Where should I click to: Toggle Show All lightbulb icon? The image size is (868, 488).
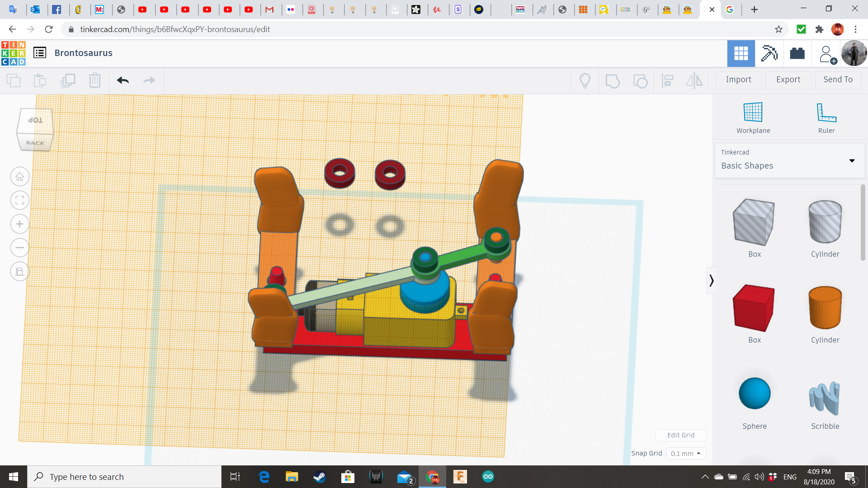click(x=585, y=80)
